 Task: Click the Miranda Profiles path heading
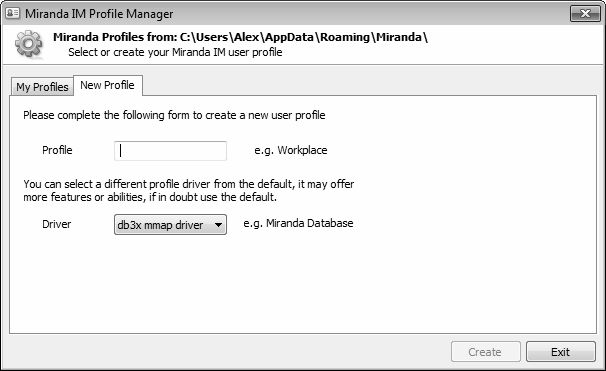(240, 37)
